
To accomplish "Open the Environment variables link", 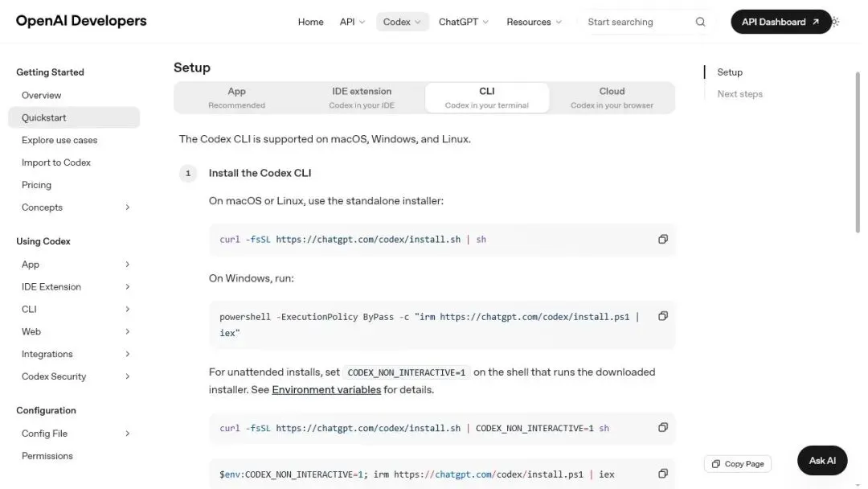I will click(326, 390).
